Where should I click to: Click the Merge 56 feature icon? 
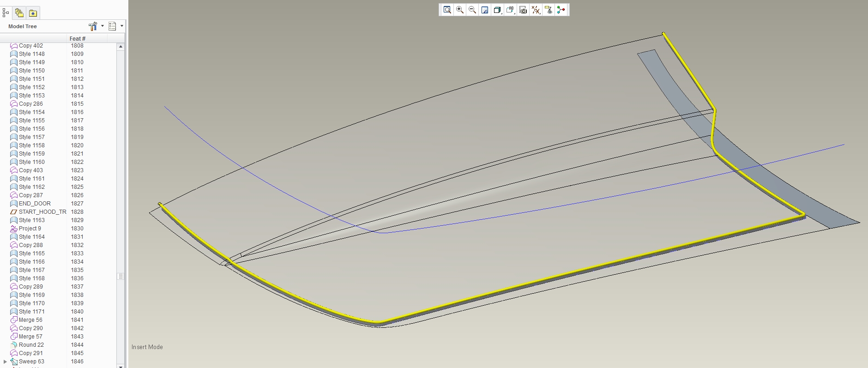pos(14,320)
